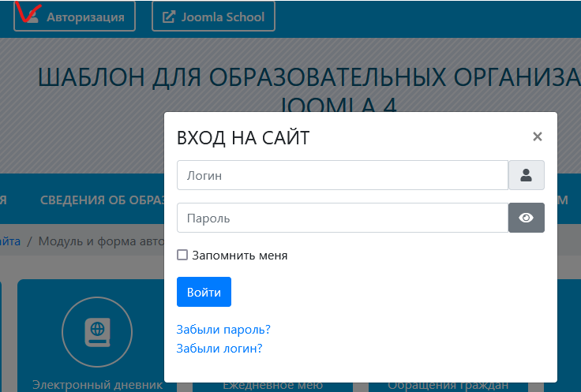Click the Авторизация button text
The width and height of the screenshot is (581, 392).
85,17
